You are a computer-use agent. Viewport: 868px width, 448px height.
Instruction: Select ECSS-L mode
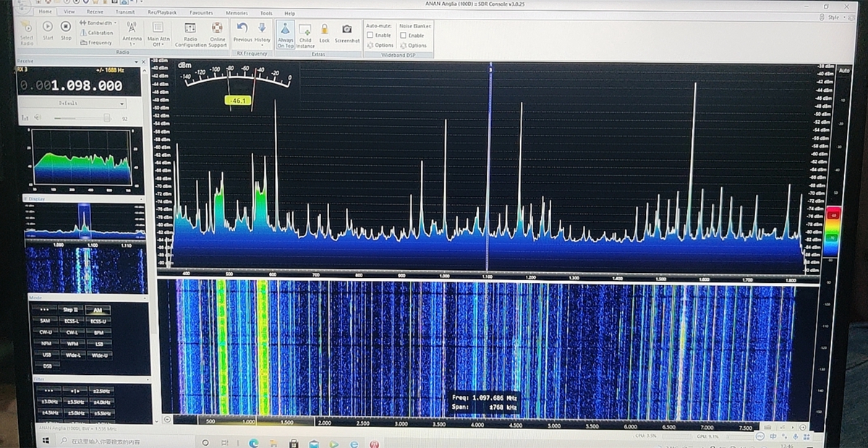pos(72,321)
